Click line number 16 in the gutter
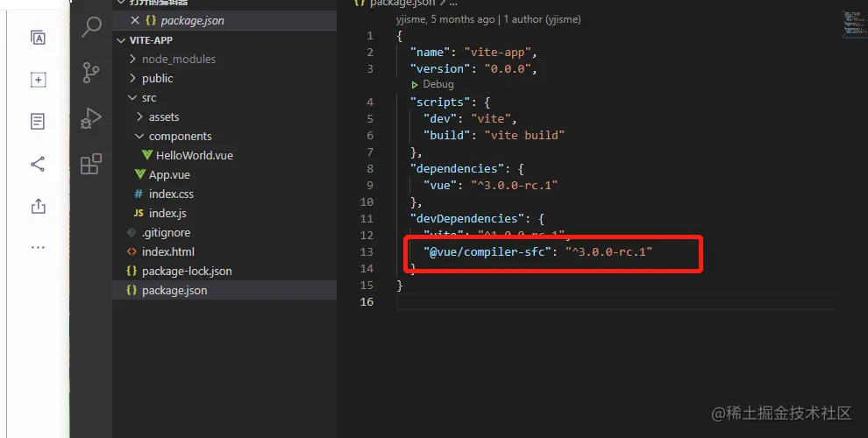This screenshot has width=868, height=438. coord(366,301)
